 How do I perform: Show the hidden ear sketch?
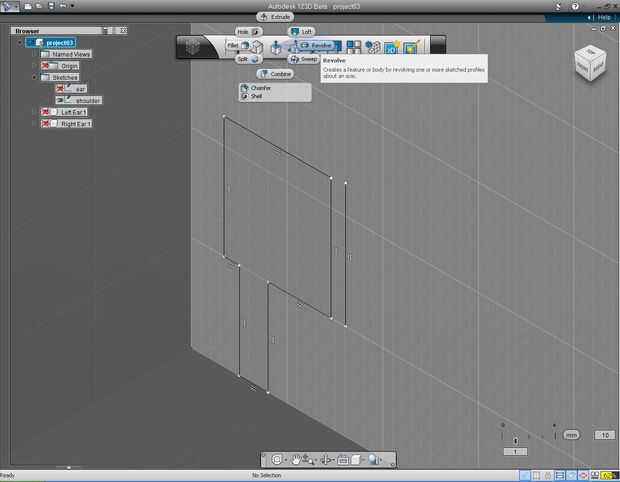point(60,89)
